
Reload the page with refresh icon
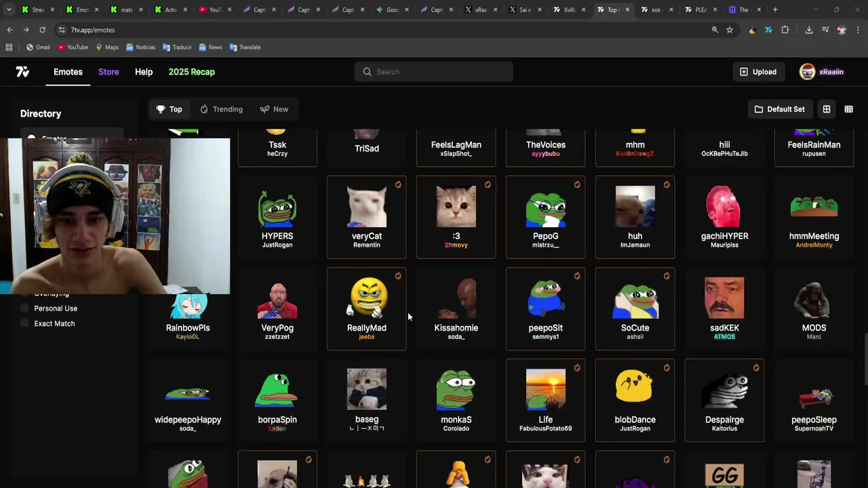click(x=42, y=30)
